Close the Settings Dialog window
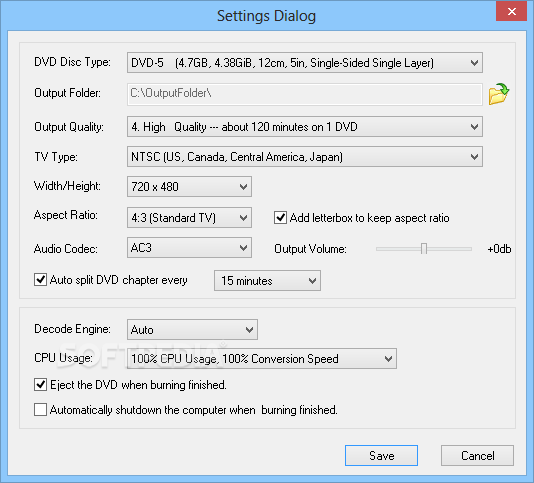Screen dimensions: 534x483 [511, 12]
